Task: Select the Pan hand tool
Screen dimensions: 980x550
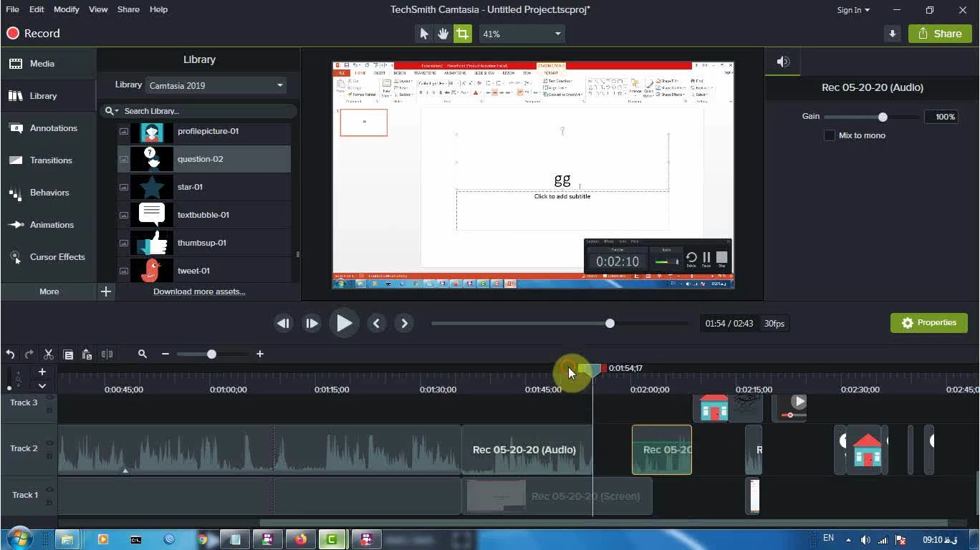Action: tap(443, 34)
